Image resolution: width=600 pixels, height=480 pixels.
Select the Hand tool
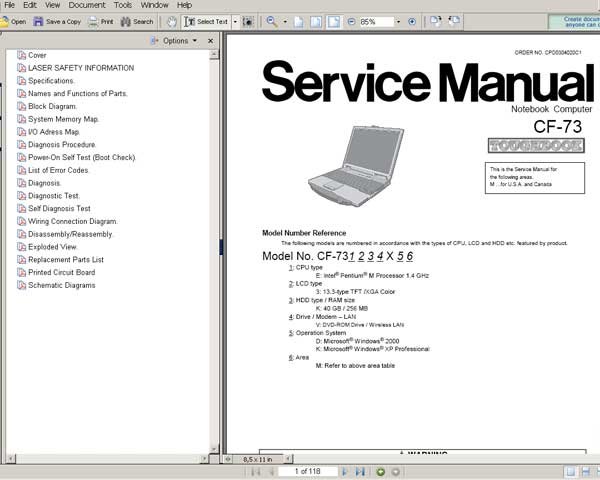(x=171, y=22)
